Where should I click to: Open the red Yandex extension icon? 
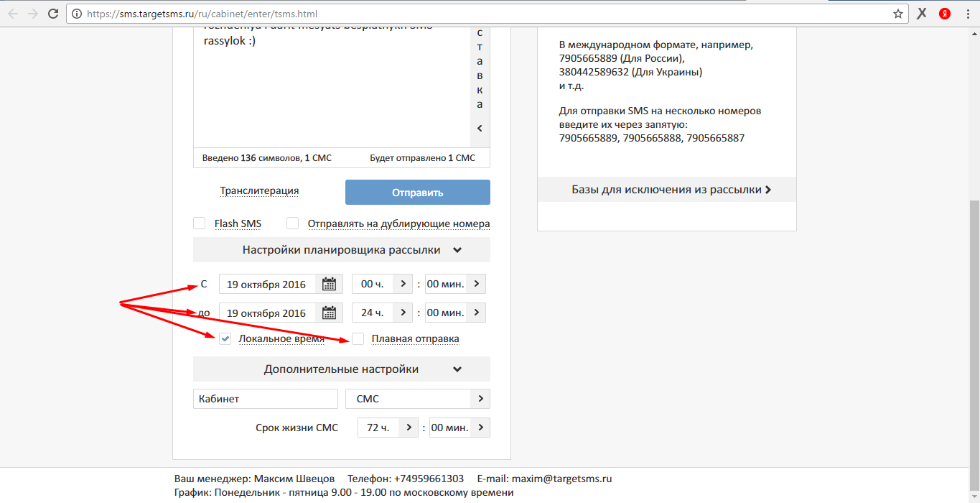point(945,14)
